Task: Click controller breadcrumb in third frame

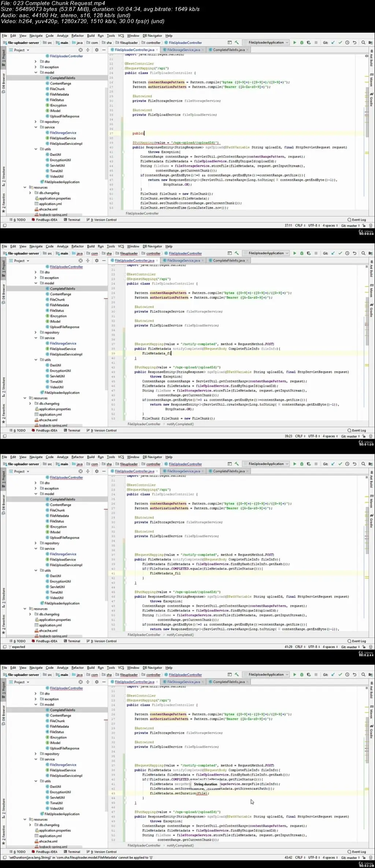Action: tap(151, 464)
